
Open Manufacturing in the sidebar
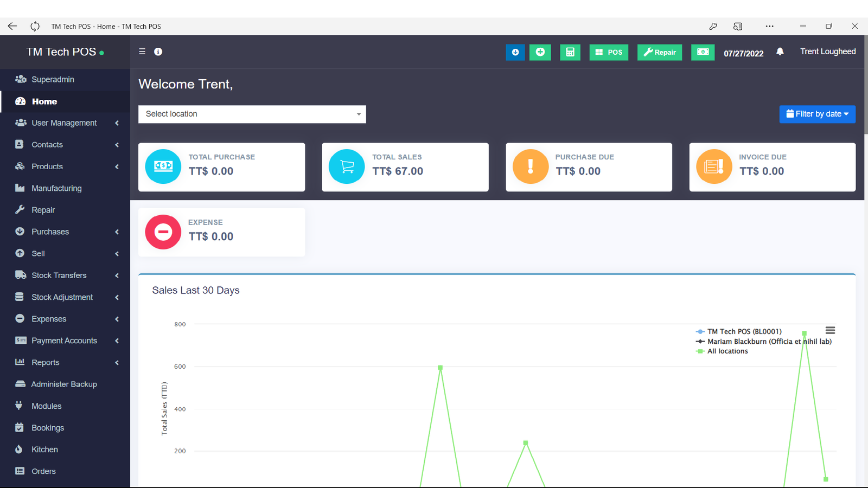click(x=56, y=188)
